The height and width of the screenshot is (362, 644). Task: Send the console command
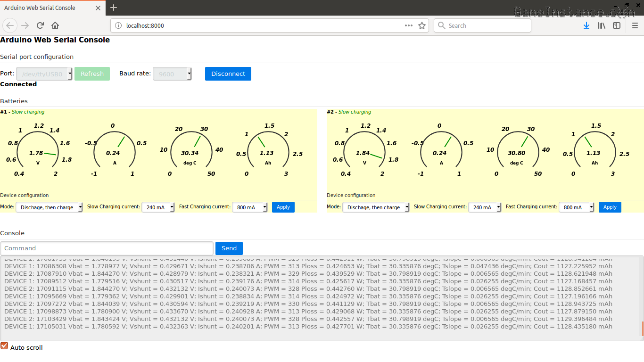pyautogui.click(x=229, y=248)
